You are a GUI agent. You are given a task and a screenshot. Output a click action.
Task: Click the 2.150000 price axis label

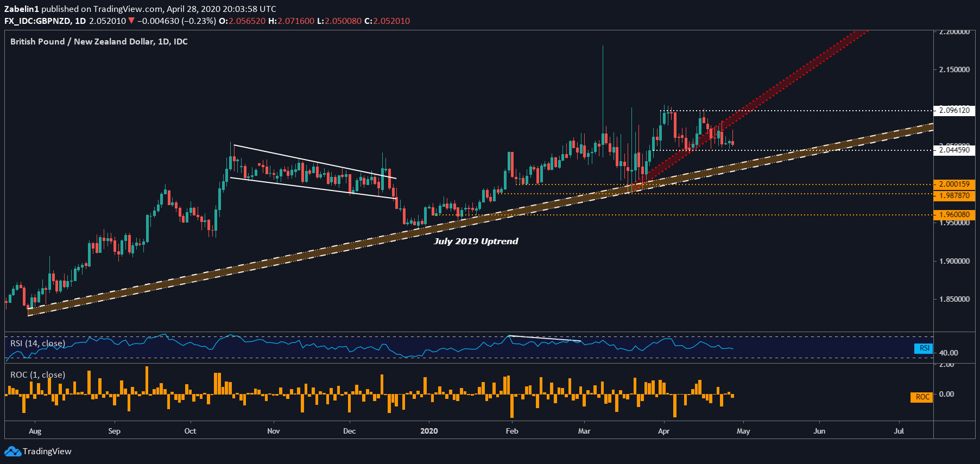pos(955,70)
